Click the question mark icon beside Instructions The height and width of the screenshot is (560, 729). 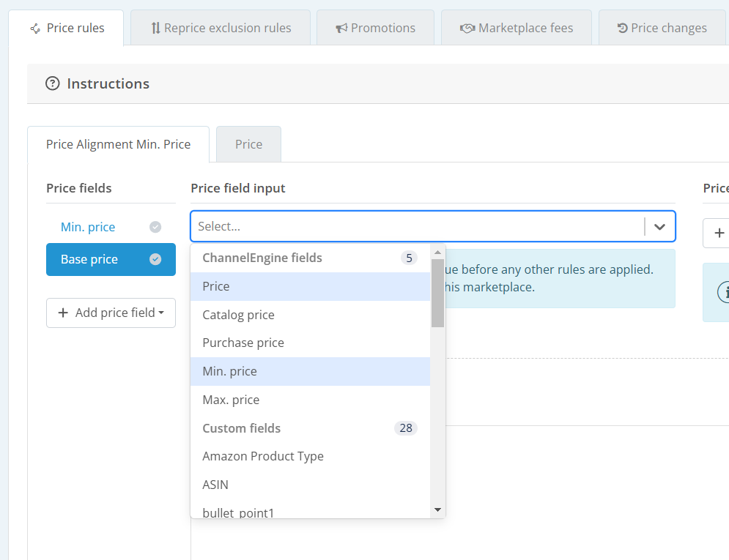pyautogui.click(x=52, y=83)
